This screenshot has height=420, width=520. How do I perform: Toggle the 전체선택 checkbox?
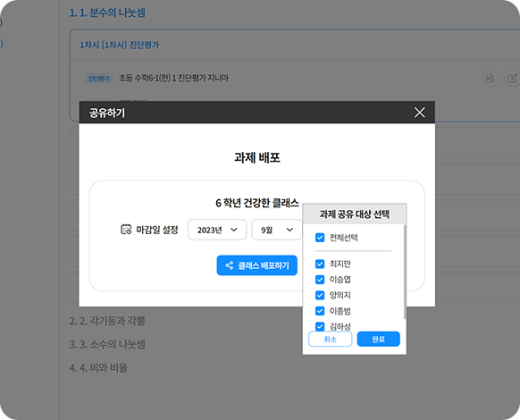pyautogui.click(x=320, y=238)
